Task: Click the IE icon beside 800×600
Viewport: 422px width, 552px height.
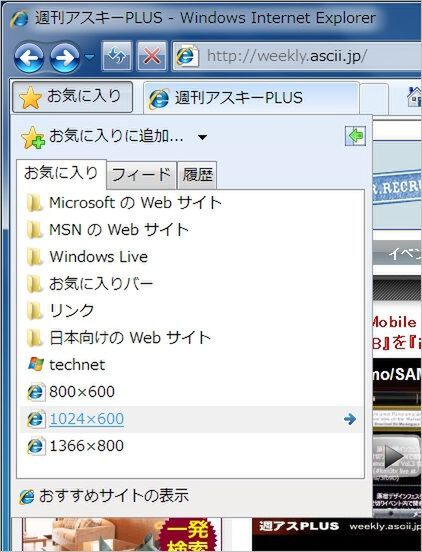Action: click(x=36, y=392)
